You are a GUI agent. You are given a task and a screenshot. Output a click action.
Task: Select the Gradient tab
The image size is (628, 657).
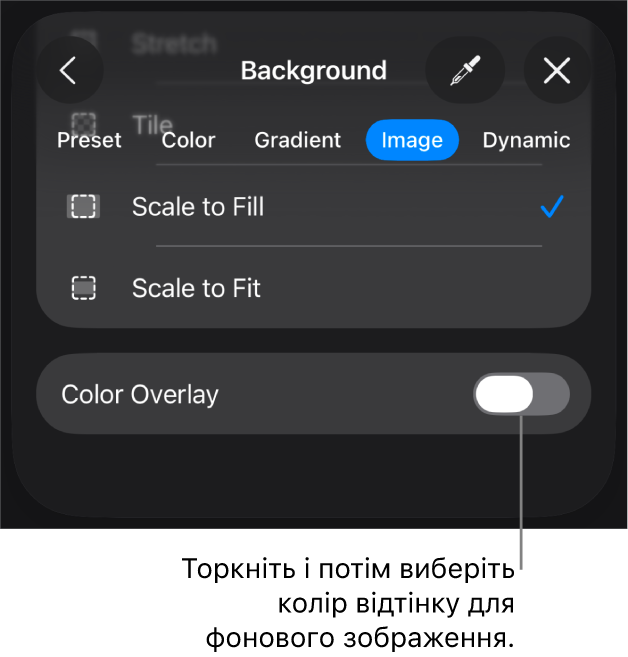(x=297, y=141)
